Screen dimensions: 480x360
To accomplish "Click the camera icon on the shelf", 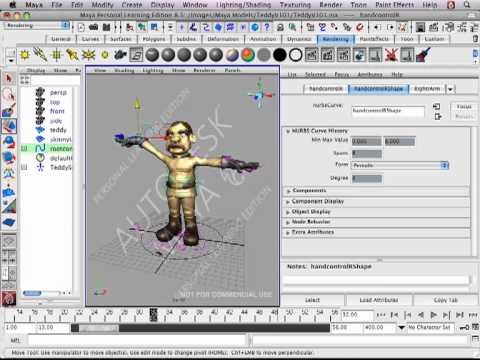I will pos(120,55).
